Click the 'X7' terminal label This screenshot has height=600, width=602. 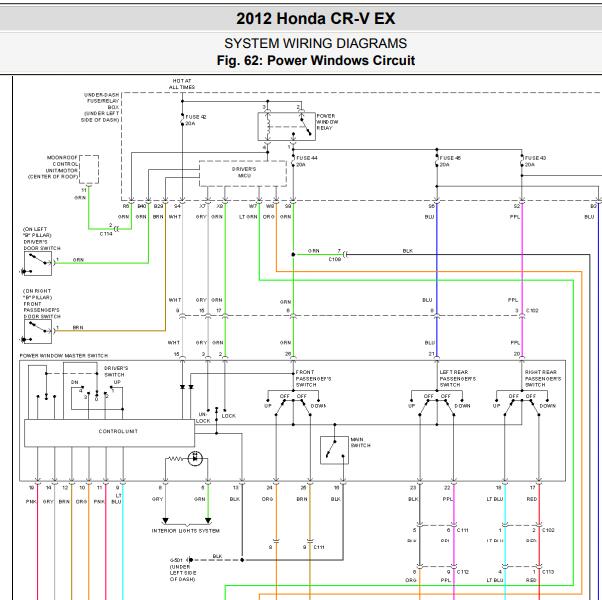click(x=202, y=206)
